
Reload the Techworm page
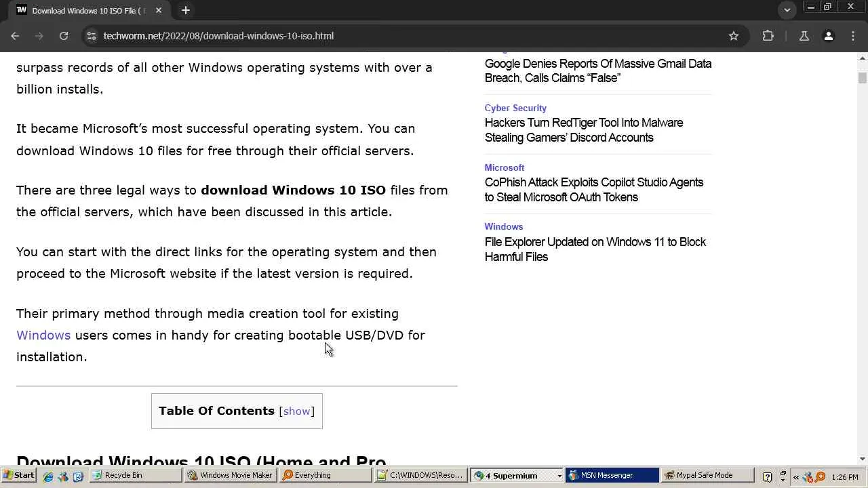[x=64, y=36]
